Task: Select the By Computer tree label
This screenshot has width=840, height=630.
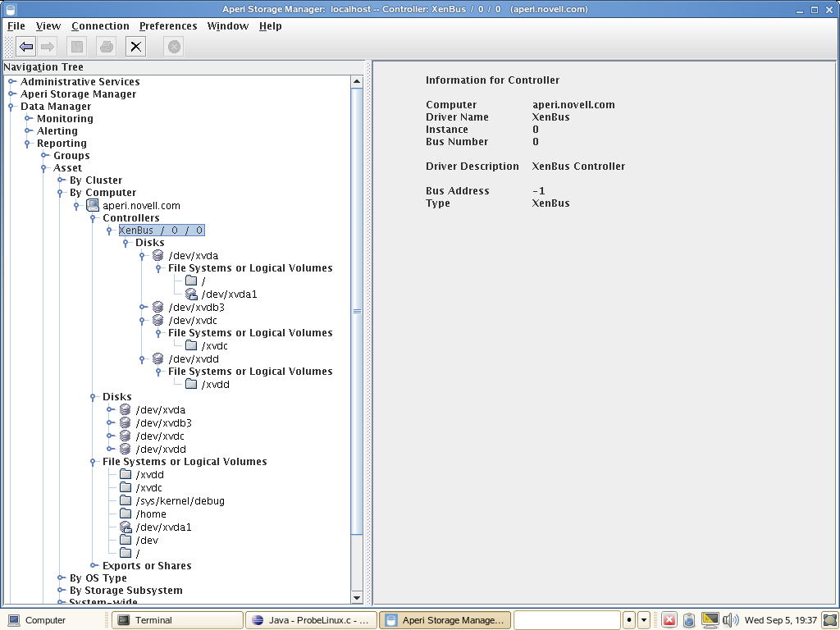Action: point(103,192)
